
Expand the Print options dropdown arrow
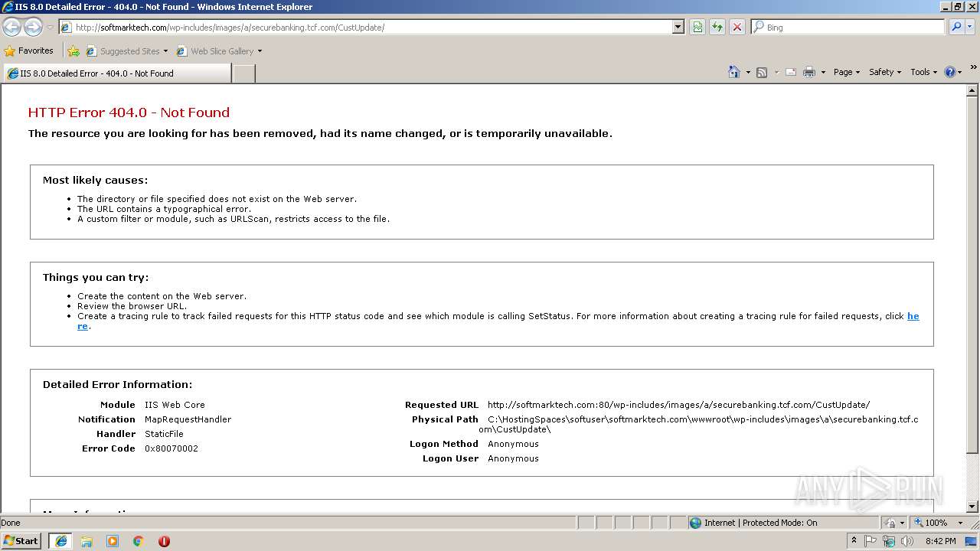pyautogui.click(x=823, y=72)
